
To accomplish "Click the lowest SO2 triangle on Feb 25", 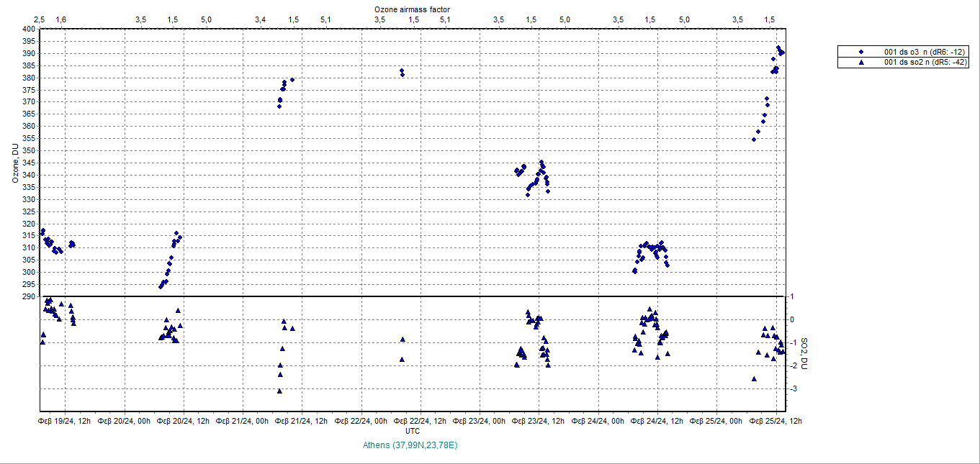I will tap(754, 378).
